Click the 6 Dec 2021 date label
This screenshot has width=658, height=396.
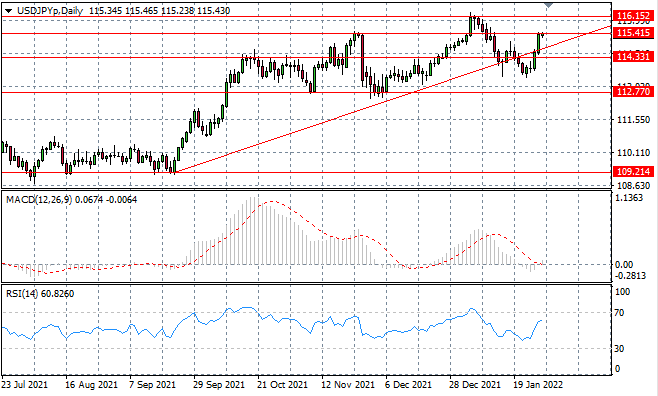coord(408,385)
